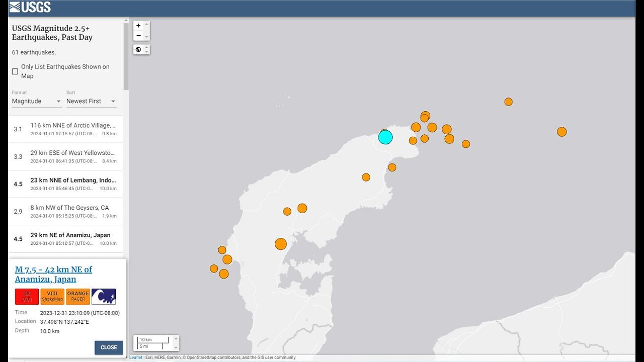Open the USGS logo home link
Image resolution: width=644 pixels, height=362 pixels.
pyautogui.click(x=30, y=7)
